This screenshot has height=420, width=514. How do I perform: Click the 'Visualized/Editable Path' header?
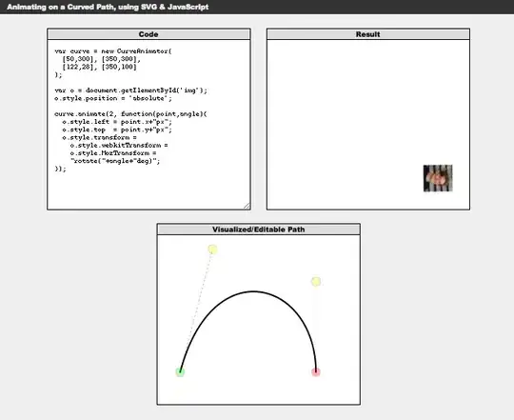pyautogui.click(x=259, y=230)
